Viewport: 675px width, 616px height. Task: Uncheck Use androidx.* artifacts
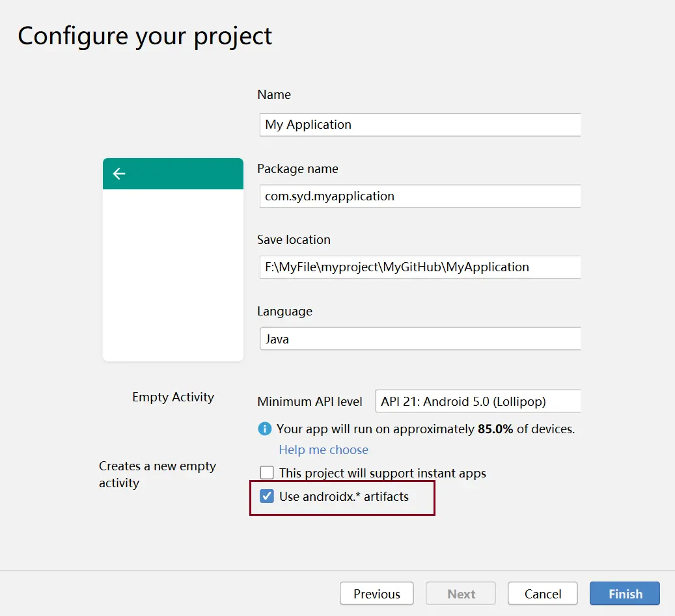(x=267, y=496)
